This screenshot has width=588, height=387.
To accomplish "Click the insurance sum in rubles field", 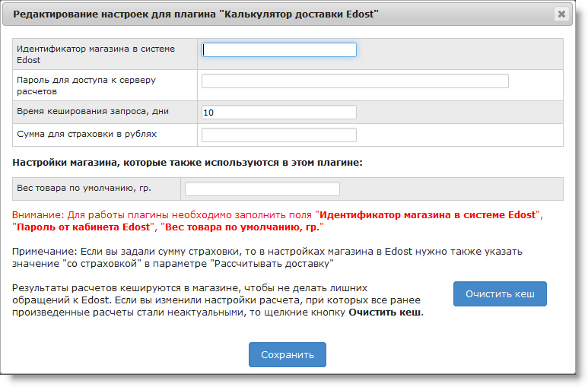I will coord(279,135).
